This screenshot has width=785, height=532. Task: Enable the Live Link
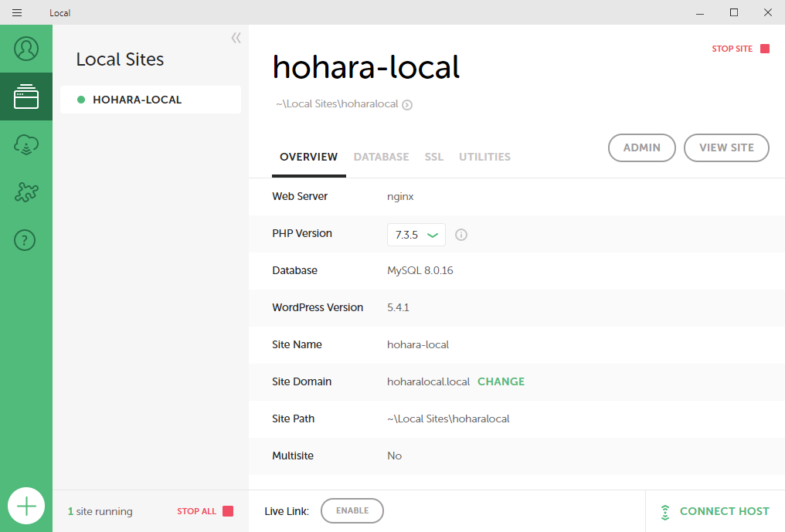(352, 510)
